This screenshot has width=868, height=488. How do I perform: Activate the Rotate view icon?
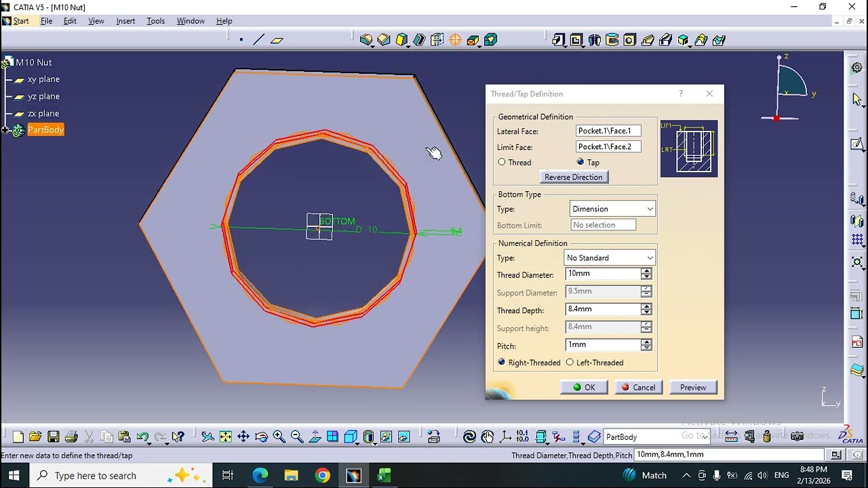(261, 437)
